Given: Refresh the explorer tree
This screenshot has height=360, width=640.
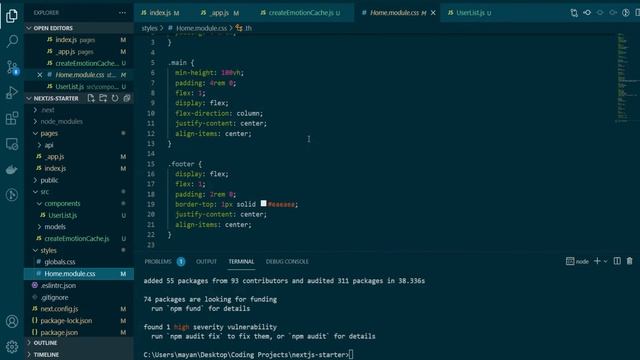Looking at the screenshot, I should 115,98.
